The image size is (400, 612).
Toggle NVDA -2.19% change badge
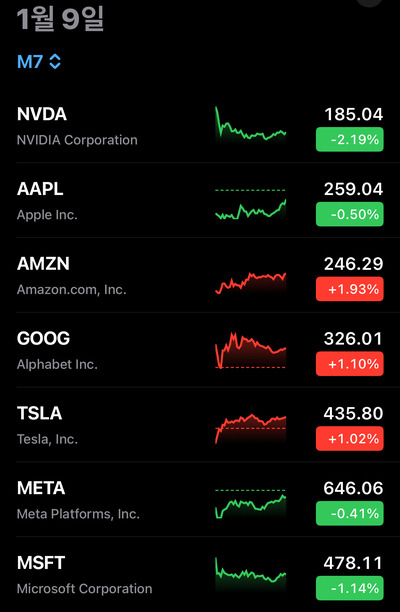click(x=350, y=139)
